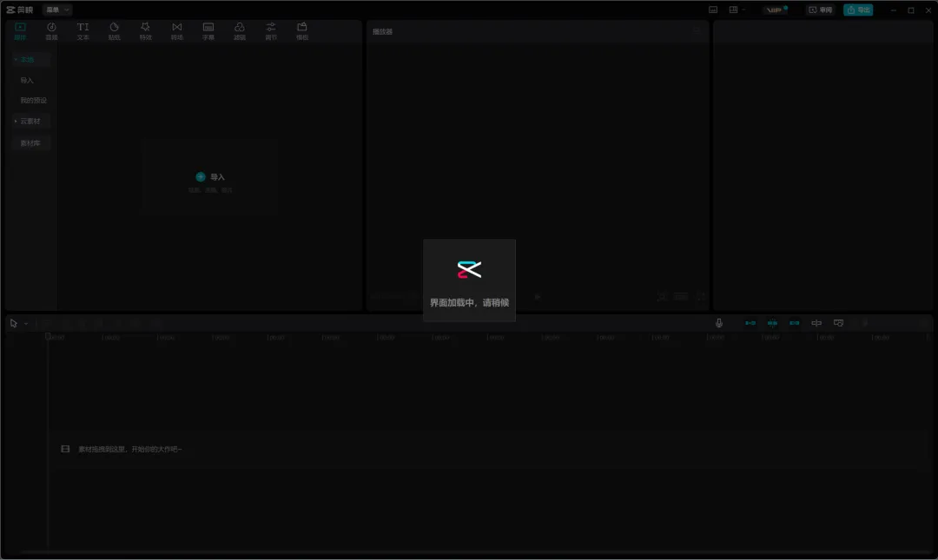This screenshot has height=560, width=938.
Task: Toggle the preview axis icon
Action: tap(816, 323)
